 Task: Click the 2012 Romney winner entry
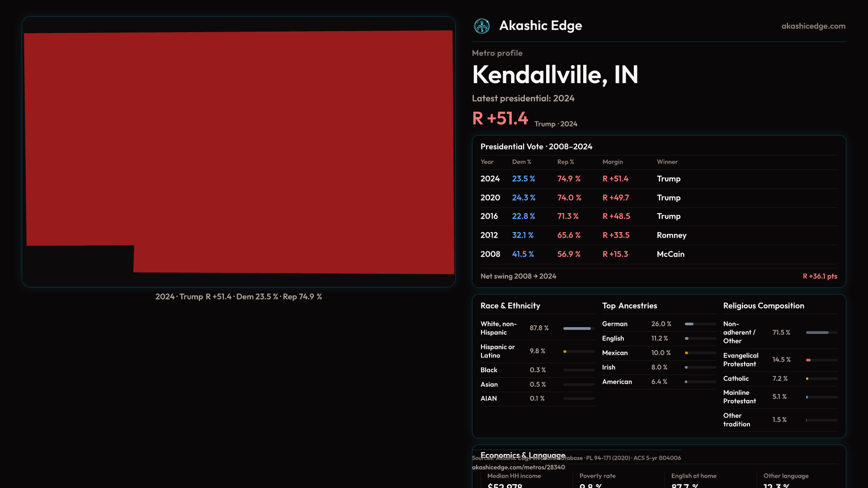point(671,235)
